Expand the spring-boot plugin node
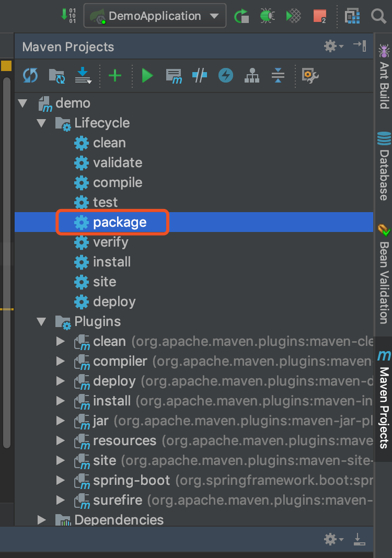392x558 pixels. 61,480
